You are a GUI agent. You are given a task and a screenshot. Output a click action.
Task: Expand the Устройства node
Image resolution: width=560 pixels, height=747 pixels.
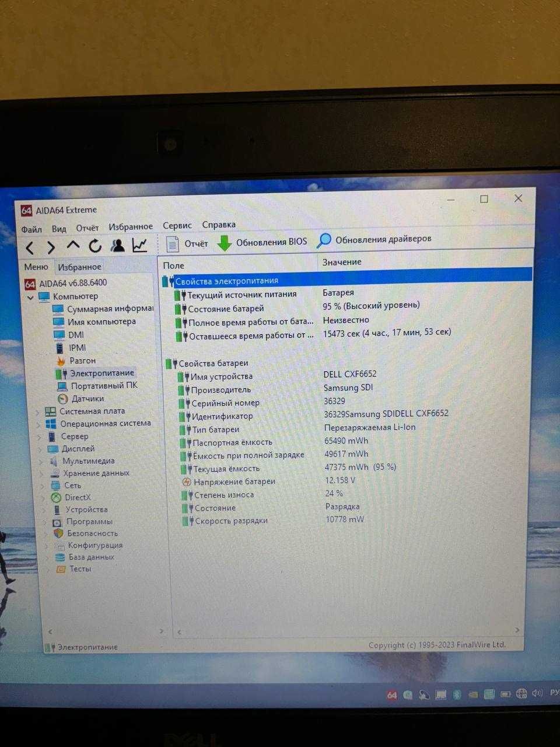point(44,509)
